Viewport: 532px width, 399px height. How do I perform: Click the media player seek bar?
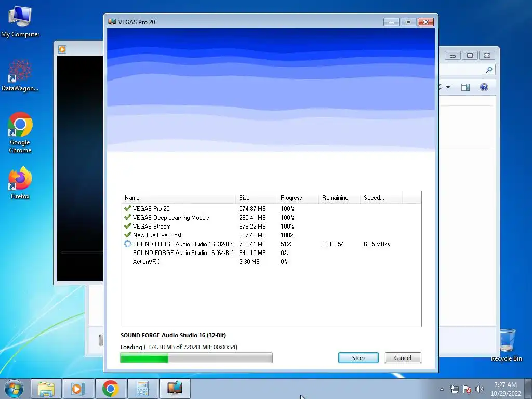[x=82, y=252]
